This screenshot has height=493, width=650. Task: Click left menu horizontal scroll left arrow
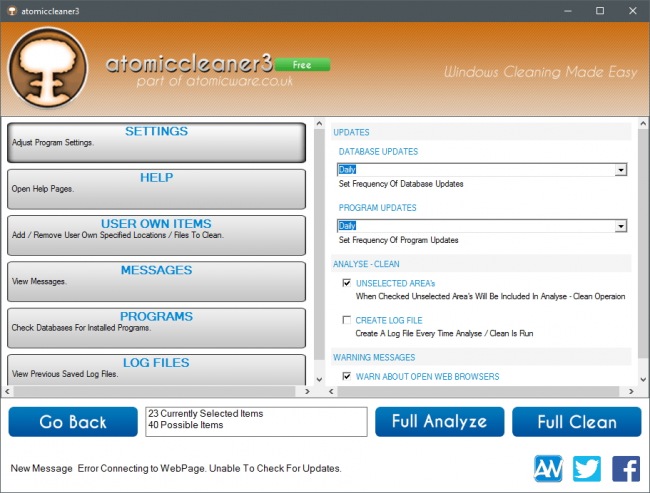click(x=7, y=391)
